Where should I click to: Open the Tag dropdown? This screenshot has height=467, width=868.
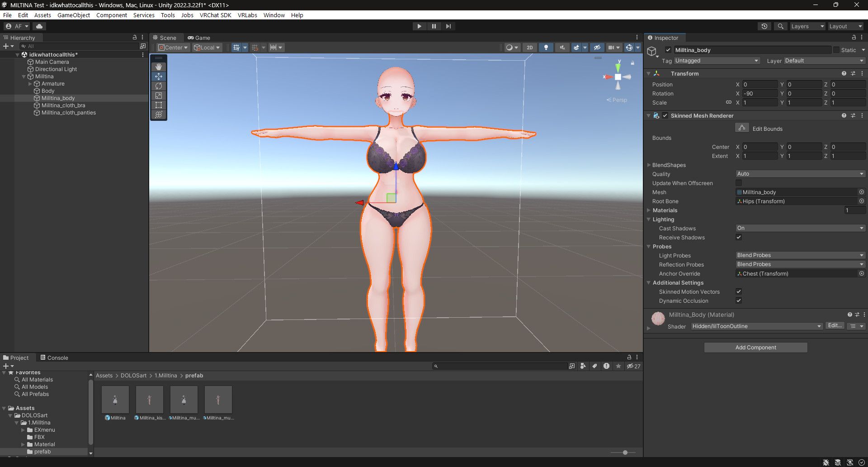(x=717, y=61)
